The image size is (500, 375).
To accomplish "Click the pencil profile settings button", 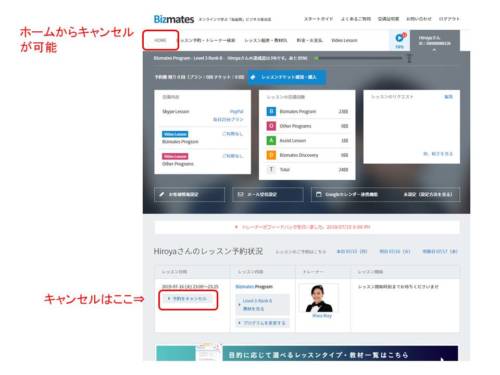I will point(189,194).
